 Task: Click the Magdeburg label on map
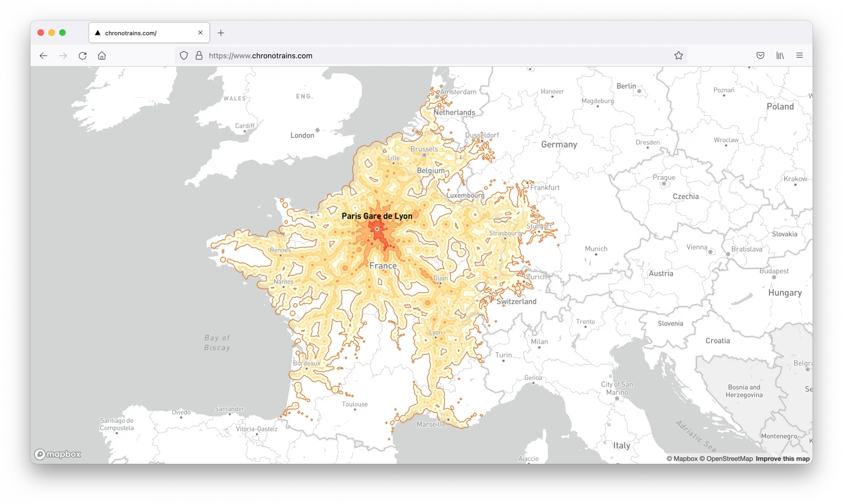(x=598, y=101)
